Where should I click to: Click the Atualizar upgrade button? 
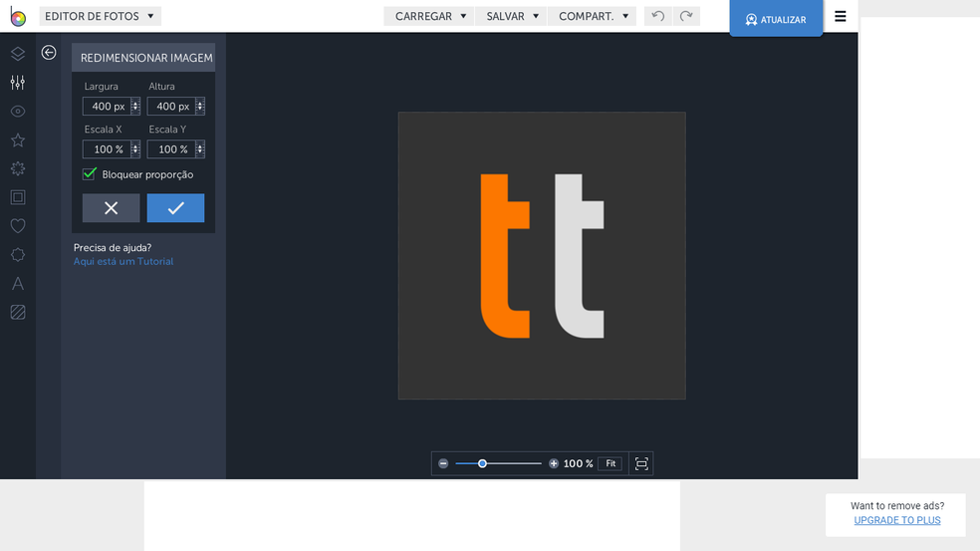pos(776,19)
